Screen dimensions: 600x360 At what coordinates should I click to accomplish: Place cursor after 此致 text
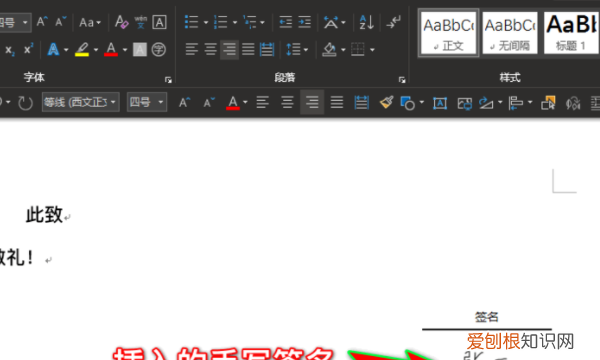[63, 215]
